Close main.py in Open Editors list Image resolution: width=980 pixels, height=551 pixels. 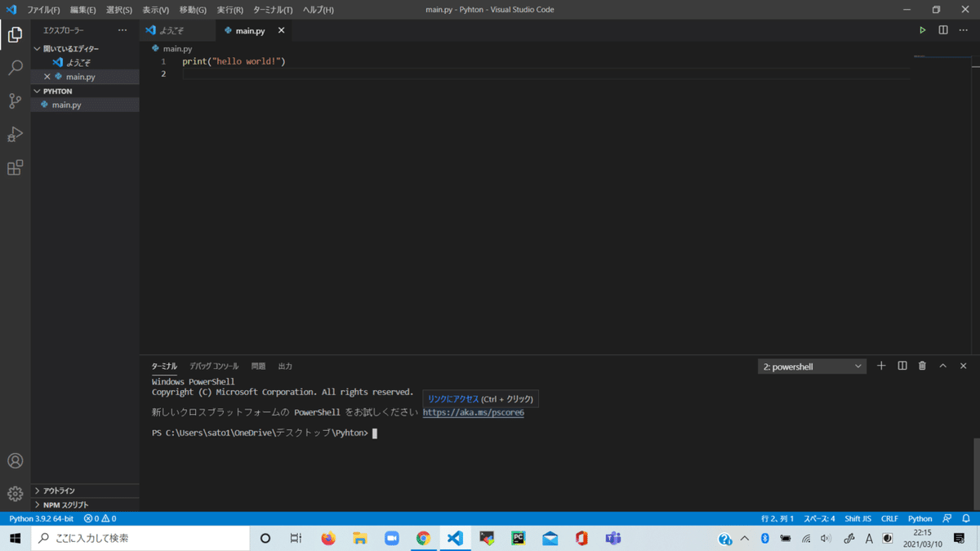pyautogui.click(x=47, y=77)
